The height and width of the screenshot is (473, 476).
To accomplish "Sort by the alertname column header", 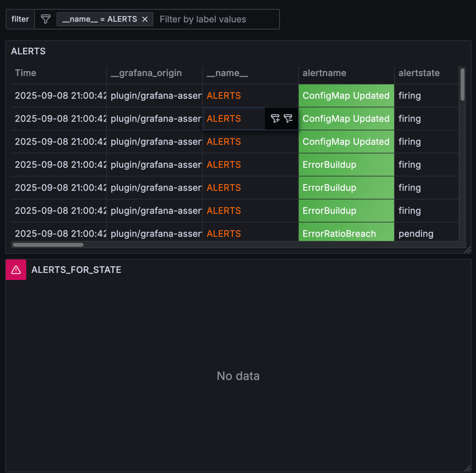I will click(x=324, y=73).
